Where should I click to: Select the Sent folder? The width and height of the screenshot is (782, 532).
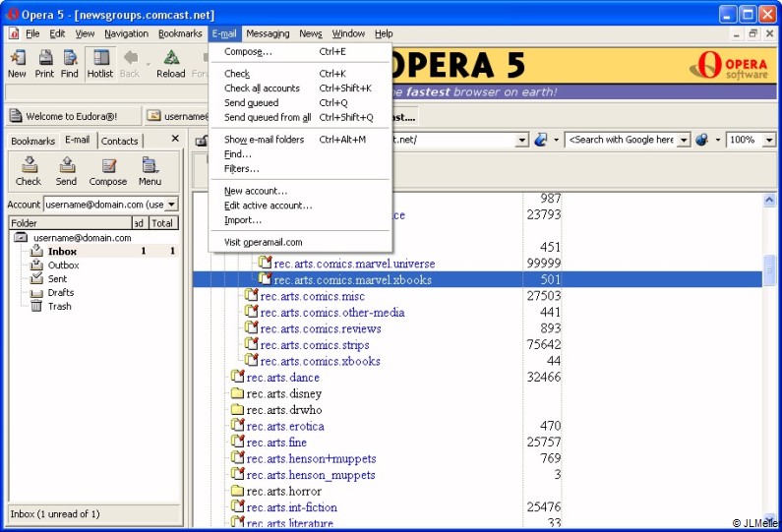click(x=57, y=278)
